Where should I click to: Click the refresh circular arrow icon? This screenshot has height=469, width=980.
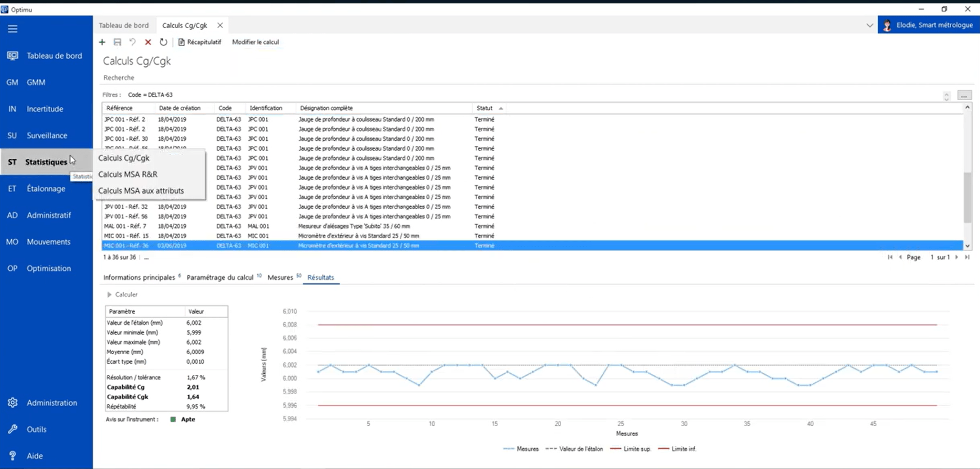coord(163,42)
